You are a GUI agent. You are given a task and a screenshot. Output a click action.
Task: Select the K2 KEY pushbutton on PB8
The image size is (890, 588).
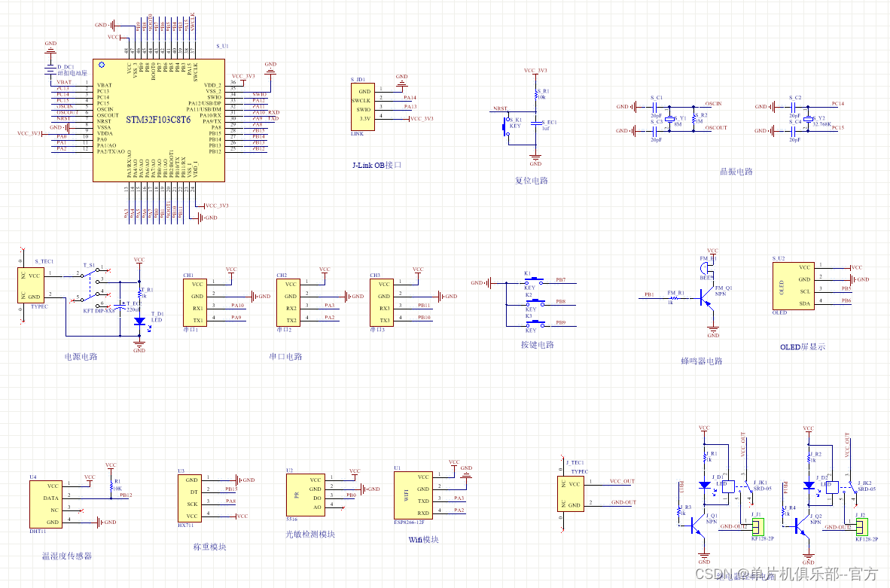coord(534,303)
